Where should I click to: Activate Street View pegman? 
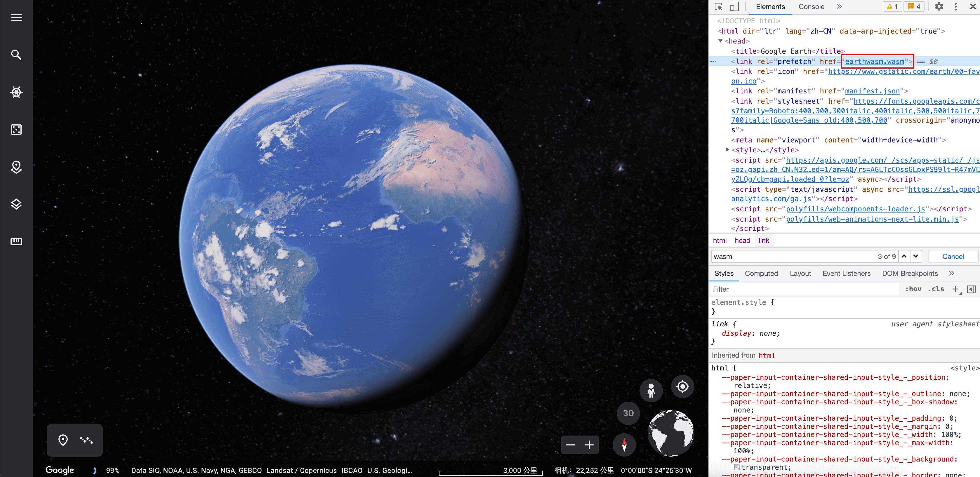coord(651,390)
